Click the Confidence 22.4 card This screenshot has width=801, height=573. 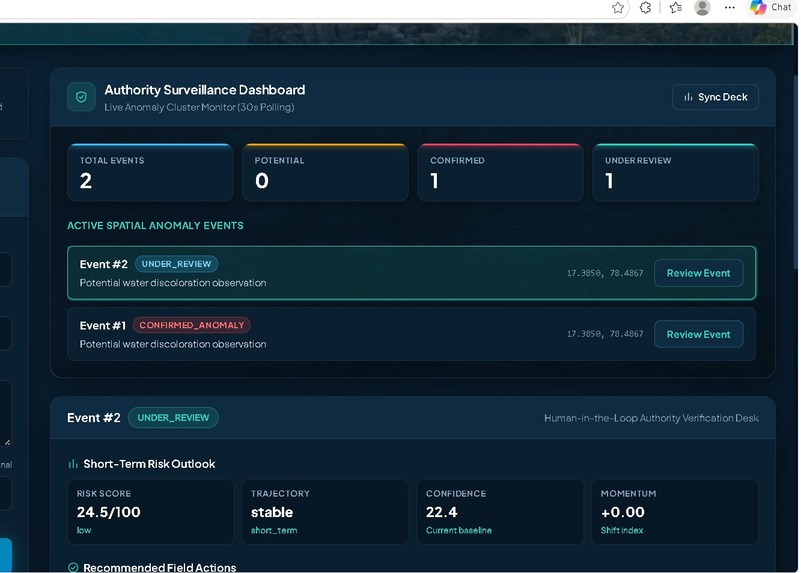point(500,512)
